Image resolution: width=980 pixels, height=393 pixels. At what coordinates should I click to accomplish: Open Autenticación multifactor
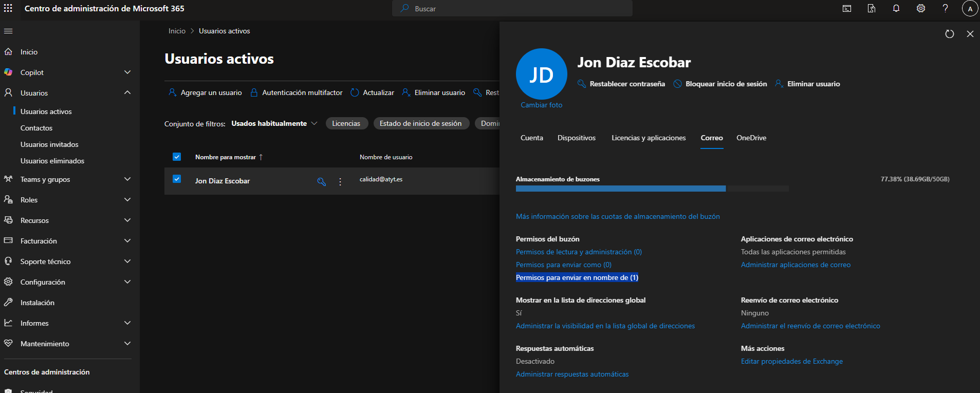297,93
